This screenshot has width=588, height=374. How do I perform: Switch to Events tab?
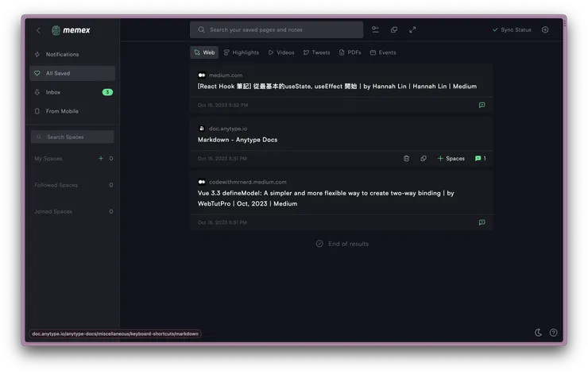[x=383, y=52]
